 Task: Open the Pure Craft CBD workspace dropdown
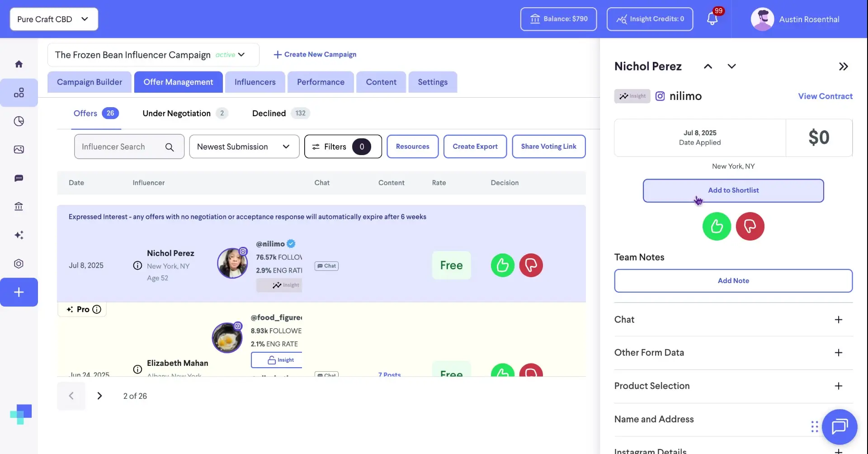tap(53, 19)
